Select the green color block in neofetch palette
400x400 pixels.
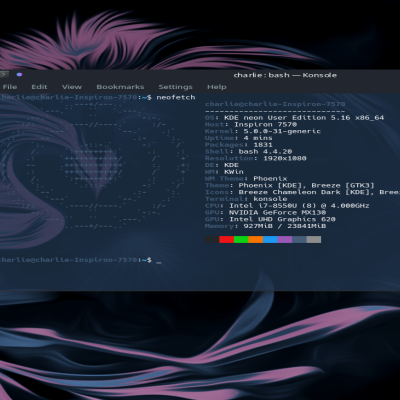(x=241, y=239)
